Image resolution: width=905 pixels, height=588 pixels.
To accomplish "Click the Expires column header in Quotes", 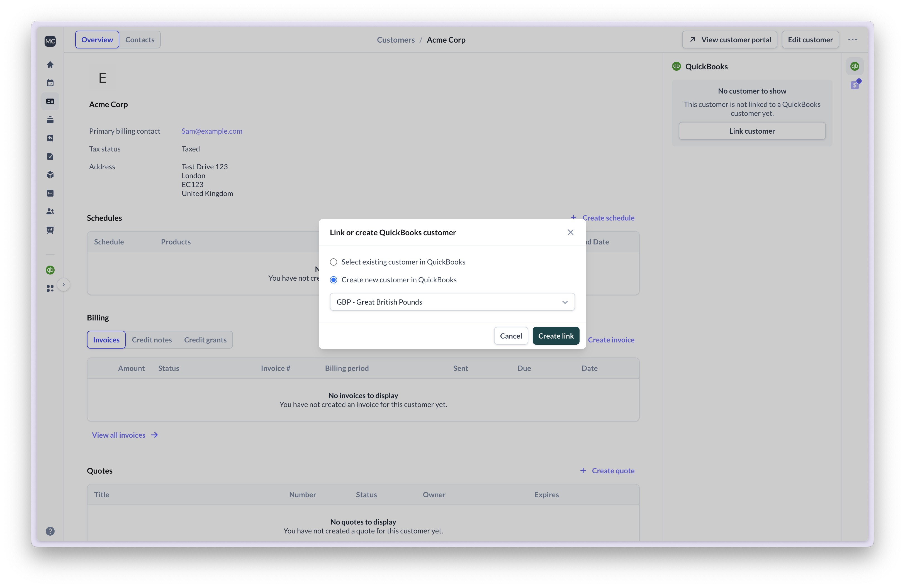I will coord(546,494).
